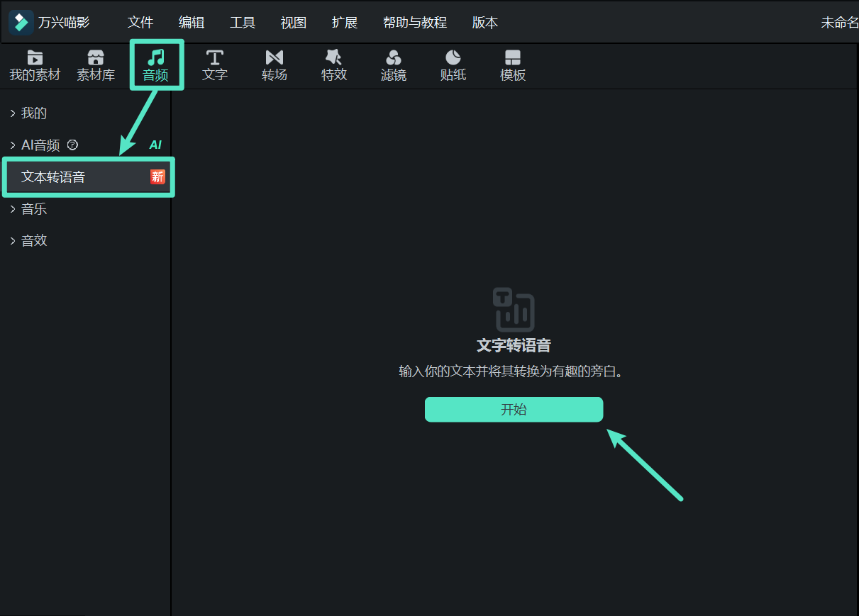Click the 万兴喵影 app logo

pyautogui.click(x=21, y=23)
